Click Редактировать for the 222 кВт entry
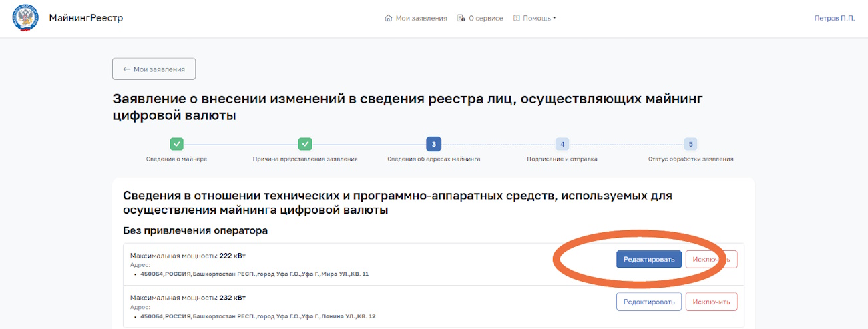 [649, 259]
